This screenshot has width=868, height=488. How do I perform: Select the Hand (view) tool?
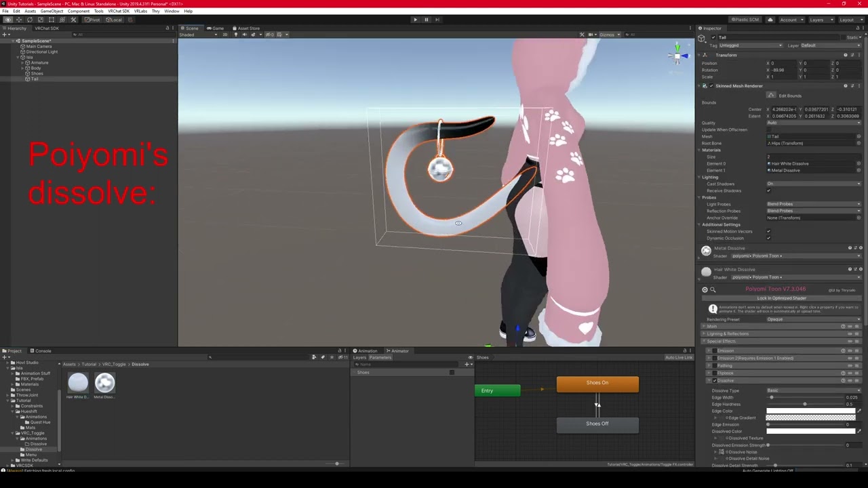(x=7, y=20)
